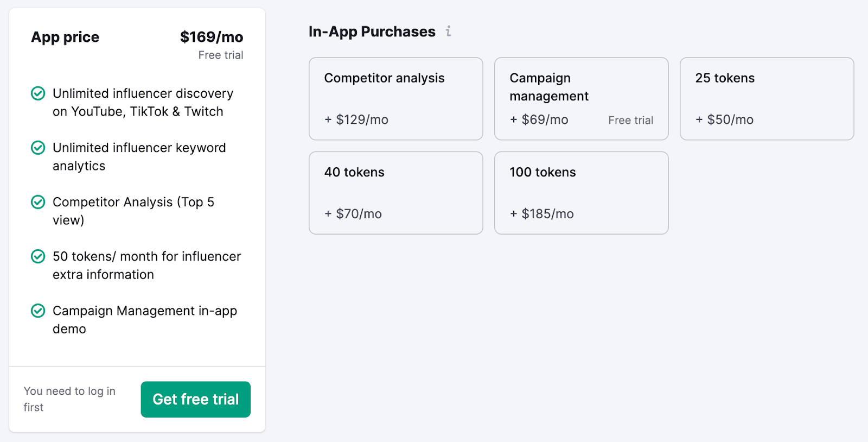Image resolution: width=868 pixels, height=442 pixels.
Task: Click the In-App Purchases heading
Action: (x=371, y=31)
